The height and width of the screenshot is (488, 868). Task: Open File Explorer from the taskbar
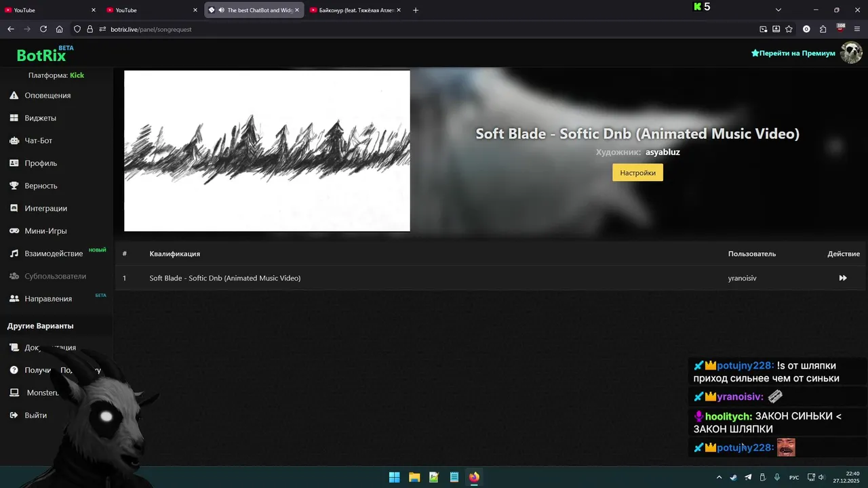tap(414, 477)
